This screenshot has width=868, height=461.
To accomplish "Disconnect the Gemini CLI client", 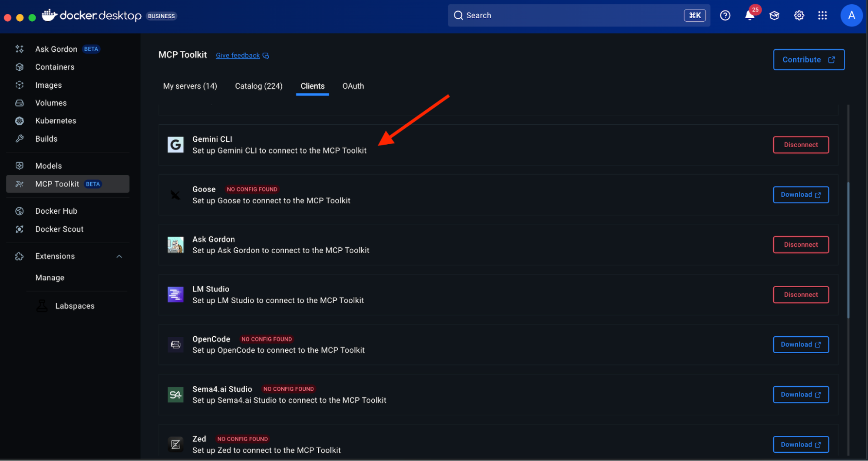I will coord(800,145).
